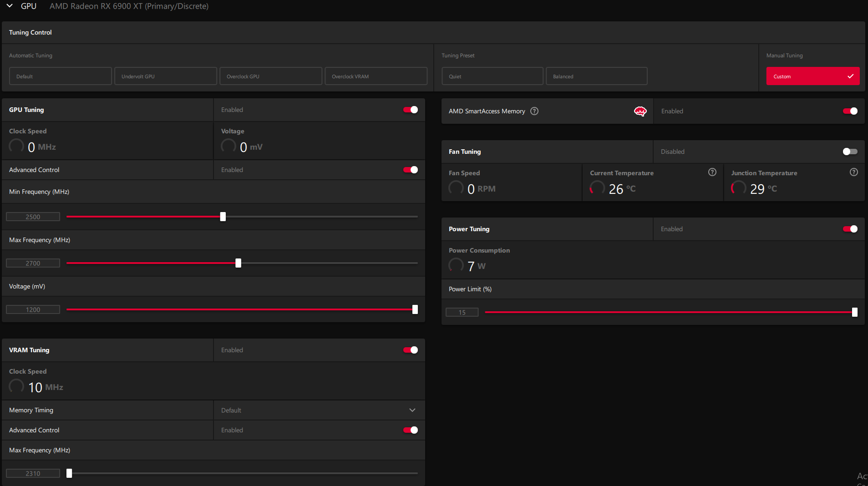Disable the GPU Tuning toggle

[410, 110]
